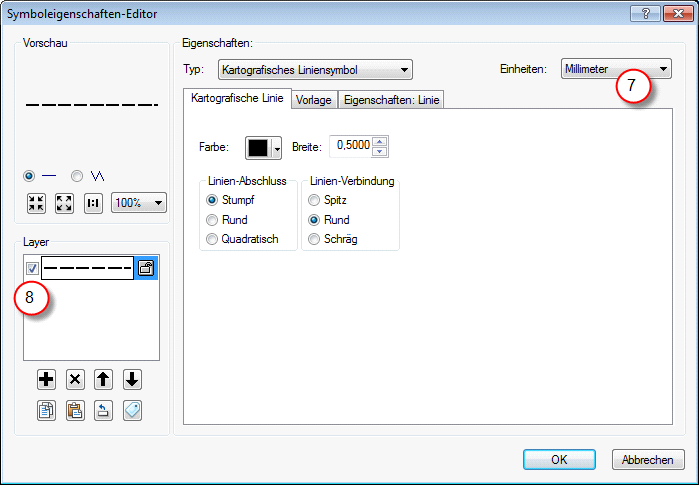Add a new layer with plus icon
This screenshot has height=485, width=699.
point(46,379)
